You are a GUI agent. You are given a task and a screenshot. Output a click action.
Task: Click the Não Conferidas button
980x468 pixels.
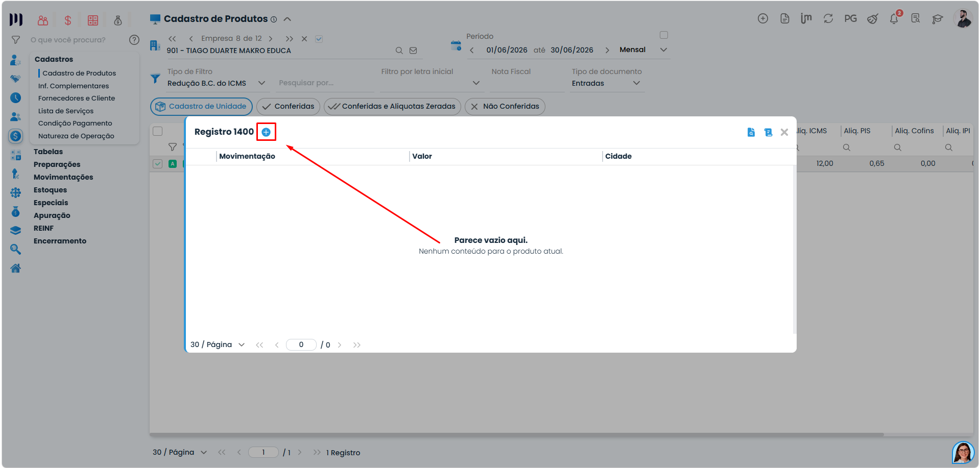(x=505, y=107)
